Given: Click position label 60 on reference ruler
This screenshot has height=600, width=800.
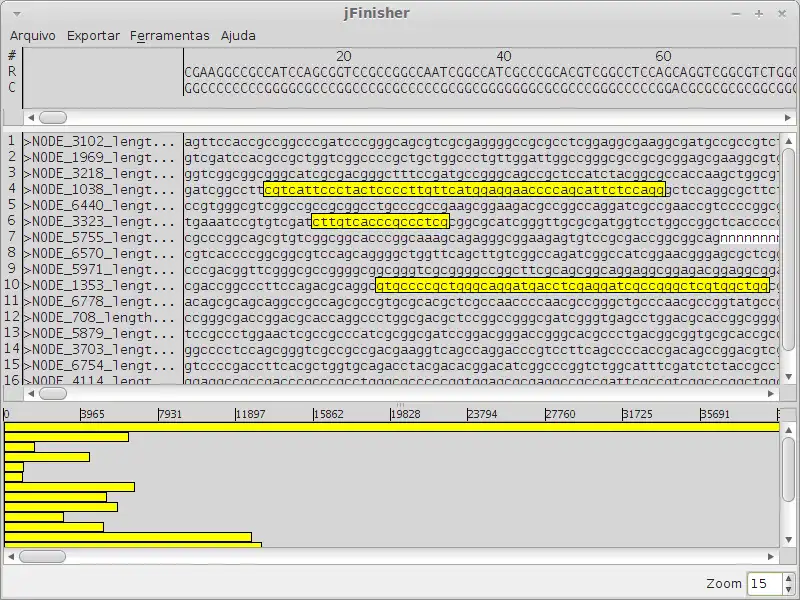Looking at the screenshot, I should click(x=663, y=56).
